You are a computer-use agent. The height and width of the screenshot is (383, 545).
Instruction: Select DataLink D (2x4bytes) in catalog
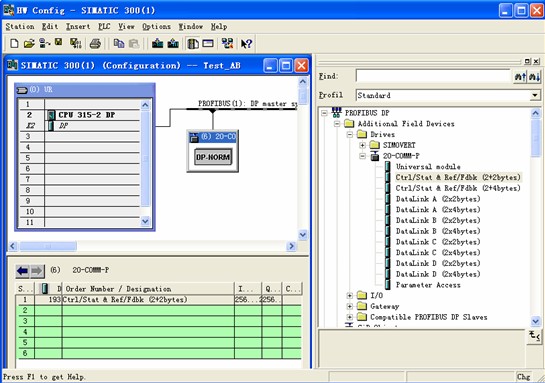[x=438, y=274]
